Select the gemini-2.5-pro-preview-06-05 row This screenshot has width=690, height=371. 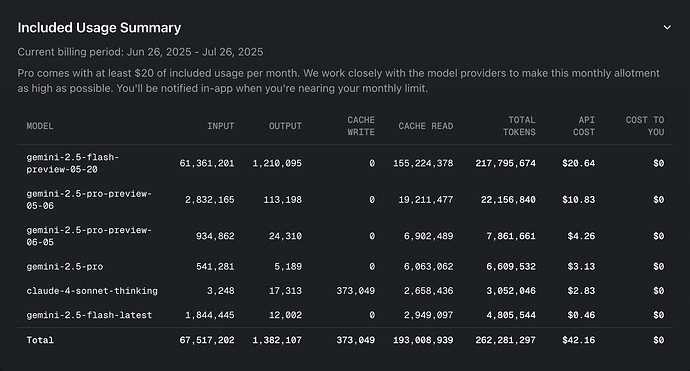point(345,236)
